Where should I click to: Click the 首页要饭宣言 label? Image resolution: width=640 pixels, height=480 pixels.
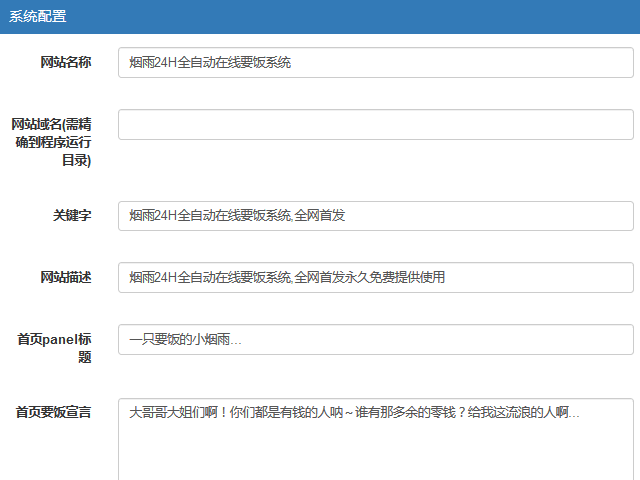54,412
